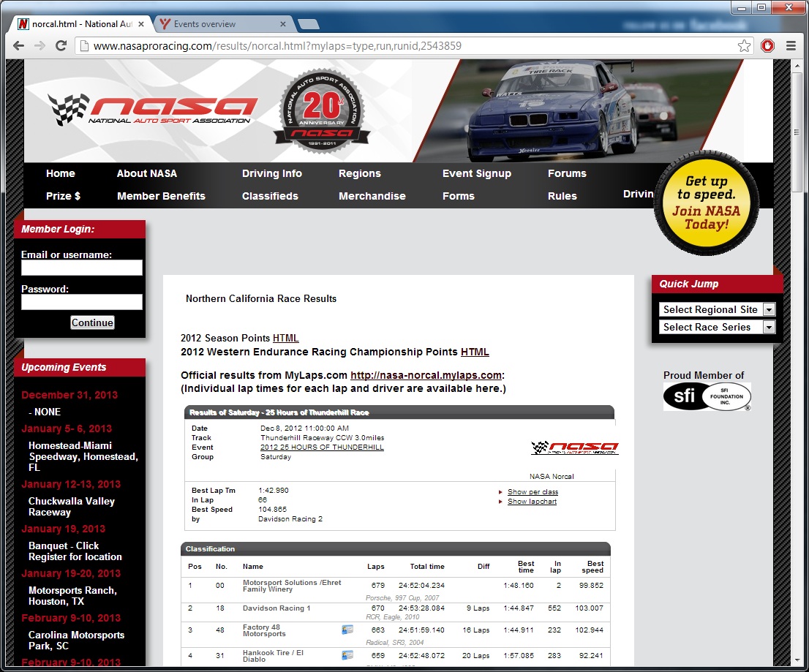Image resolution: width=809 pixels, height=672 pixels.
Task: Open Chuckwalla Valley Raceway event
Action: [x=71, y=507]
